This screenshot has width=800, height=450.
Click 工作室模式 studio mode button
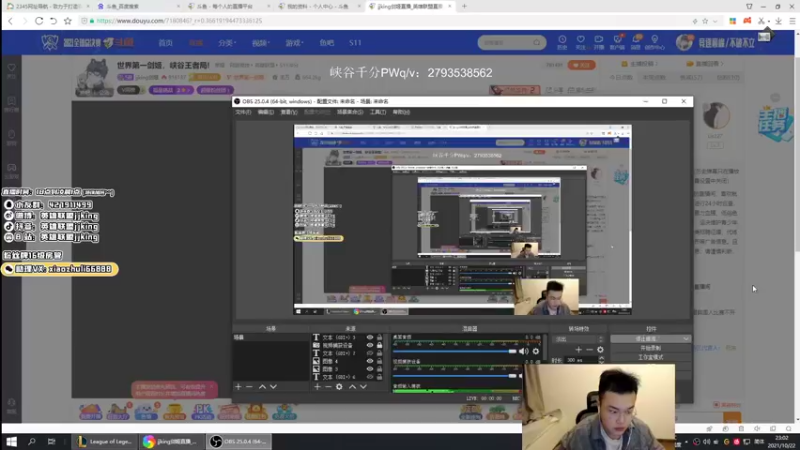[651, 357]
